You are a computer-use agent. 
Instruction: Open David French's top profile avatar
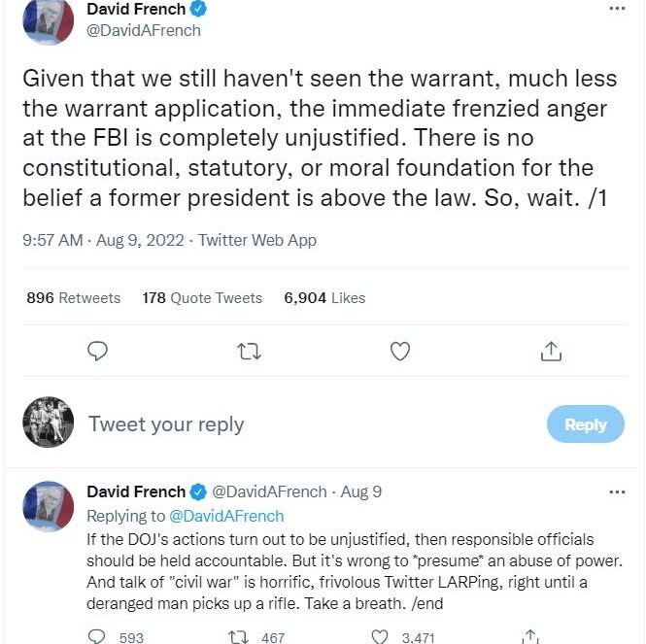49,20
